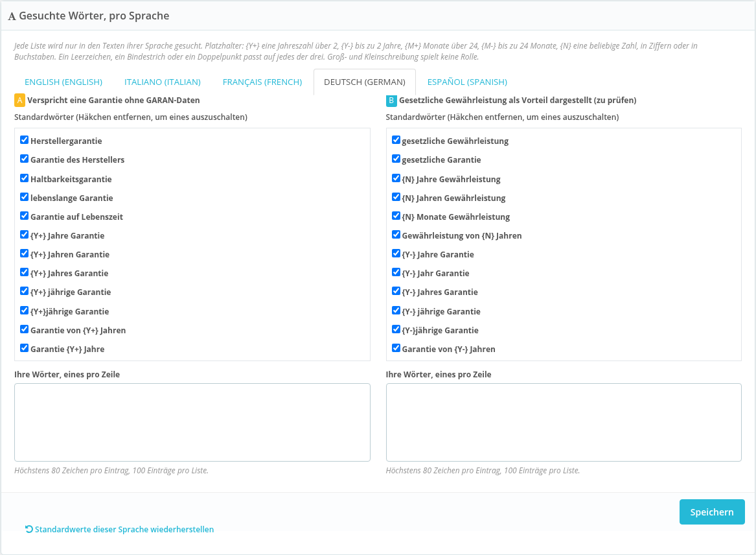Viewport: 756px width, 555px height.
Task: Focus the right custom words textarea
Action: (564, 422)
